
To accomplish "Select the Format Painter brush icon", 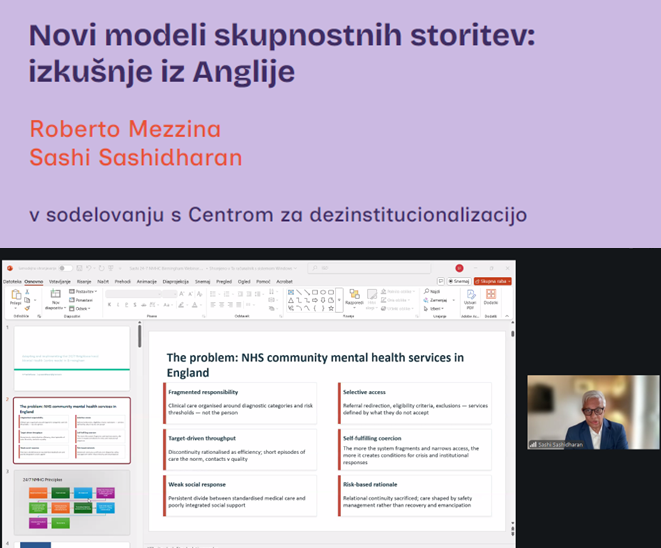I will tap(27, 308).
